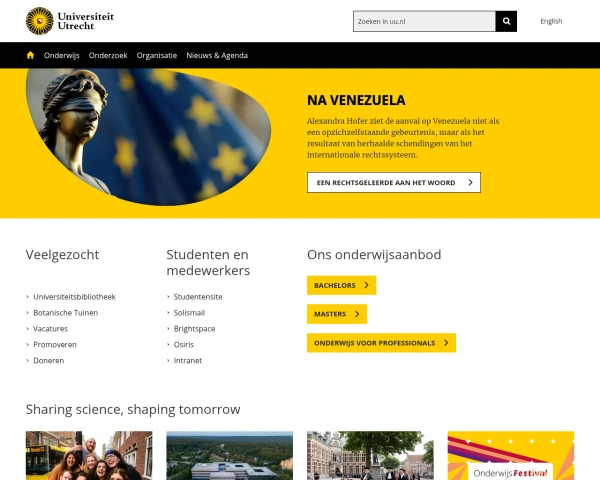Image resolution: width=600 pixels, height=480 pixels.
Task: Open the Doneren link
Action: point(48,361)
